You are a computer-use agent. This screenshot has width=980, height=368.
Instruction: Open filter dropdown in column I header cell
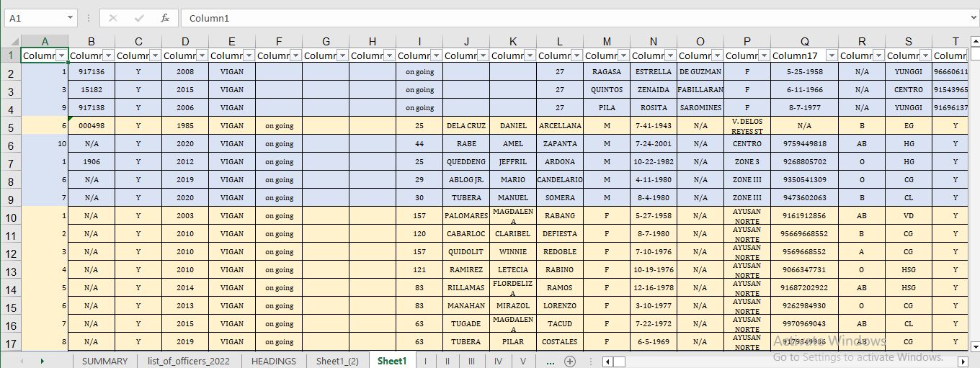[436, 55]
